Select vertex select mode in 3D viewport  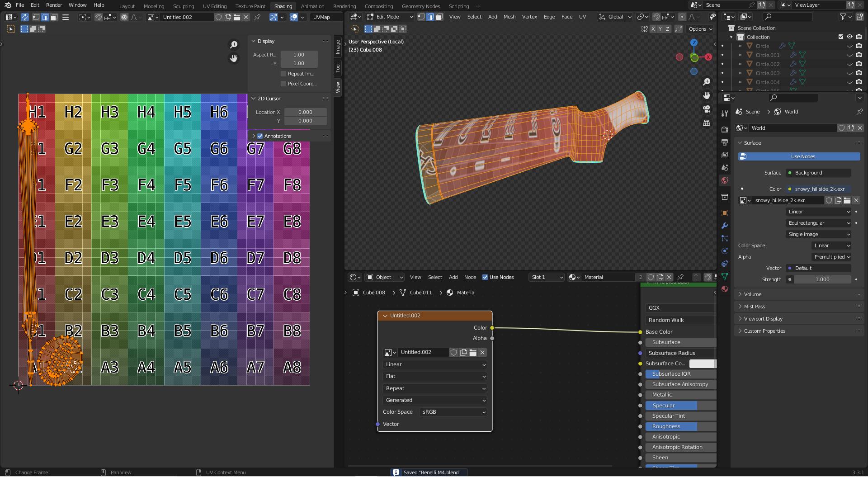coord(421,17)
